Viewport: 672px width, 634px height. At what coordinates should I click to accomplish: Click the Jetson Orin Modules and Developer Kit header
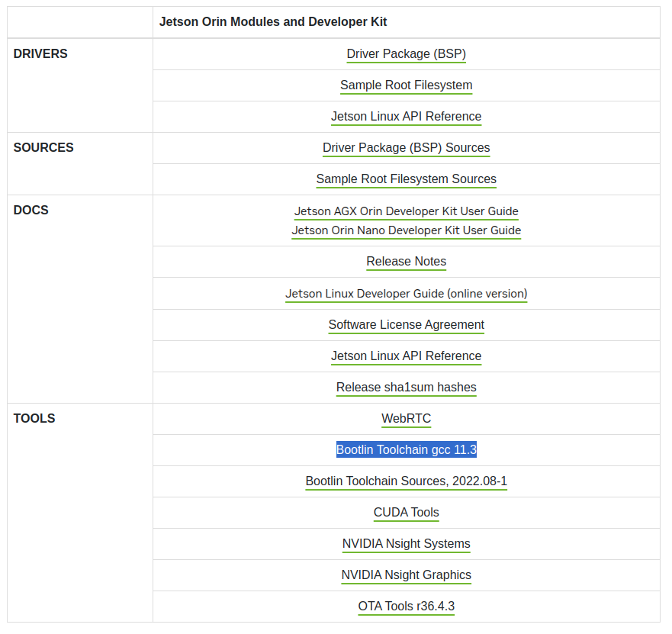click(x=272, y=22)
